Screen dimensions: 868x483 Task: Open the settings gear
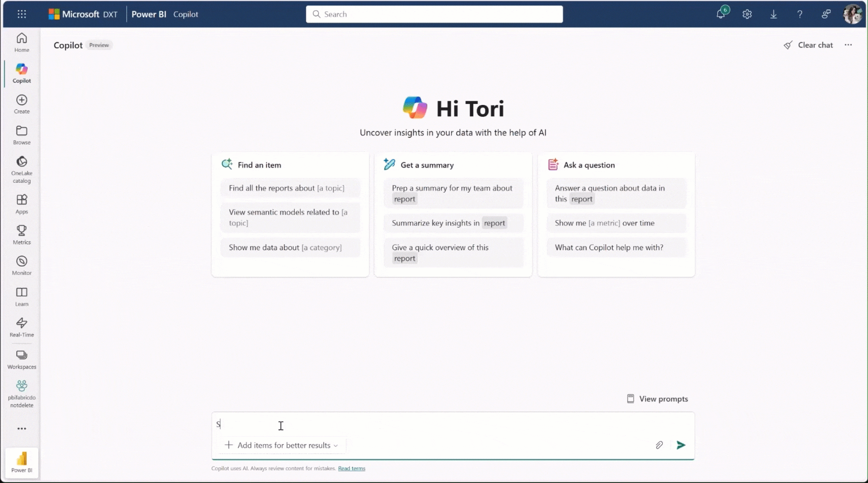tap(747, 14)
